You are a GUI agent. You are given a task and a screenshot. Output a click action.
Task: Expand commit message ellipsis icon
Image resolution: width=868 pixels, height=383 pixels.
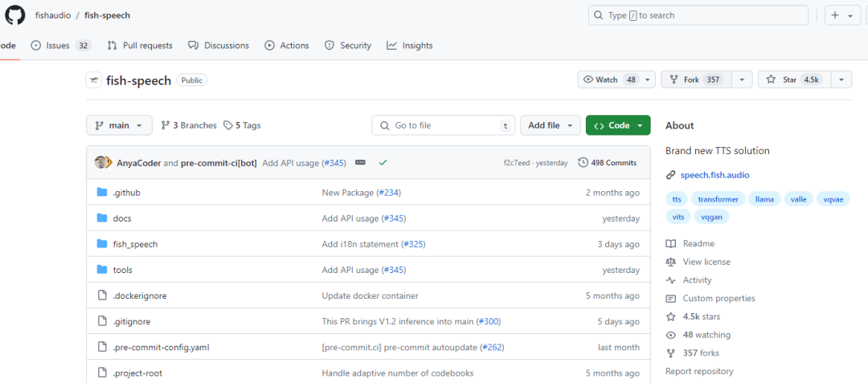coord(360,162)
